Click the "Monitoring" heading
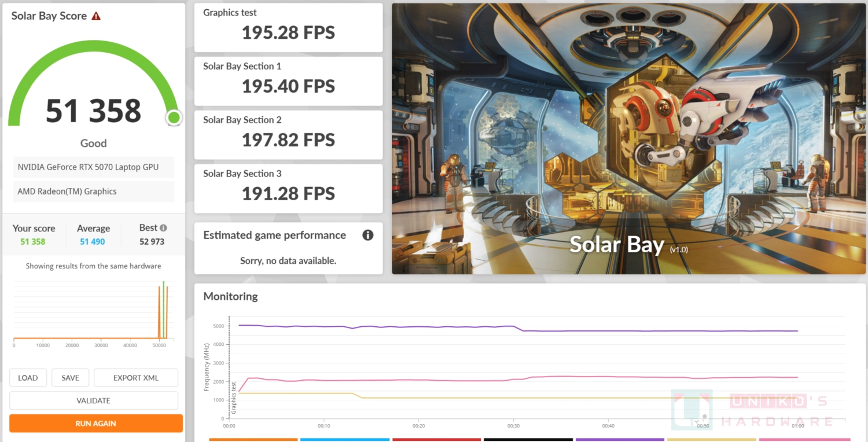 pos(230,296)
